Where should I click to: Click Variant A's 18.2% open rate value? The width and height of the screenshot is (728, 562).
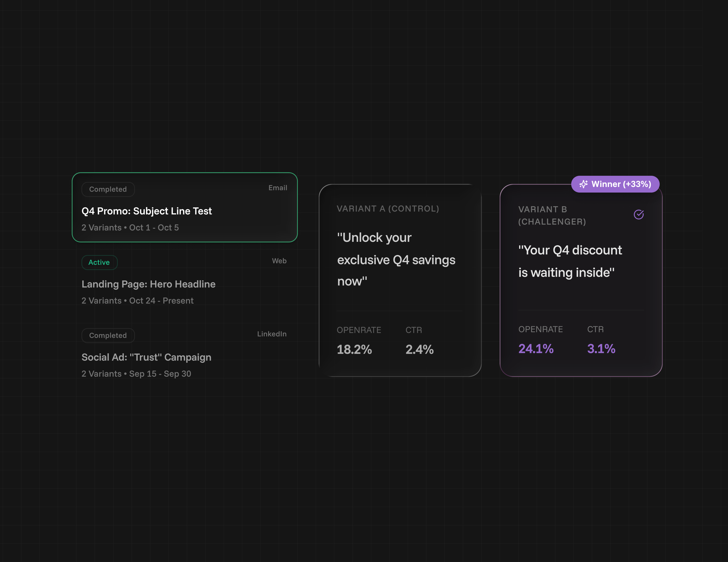354,350
